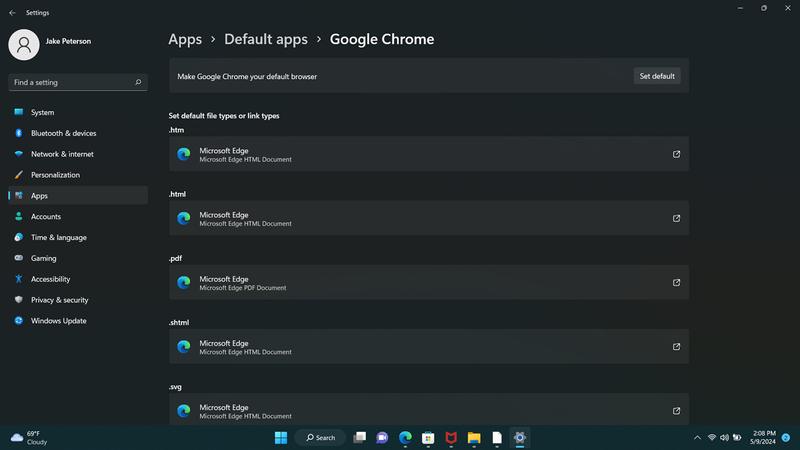Open external link icon for .html row

pyautogui.click(x=676, y=218)
